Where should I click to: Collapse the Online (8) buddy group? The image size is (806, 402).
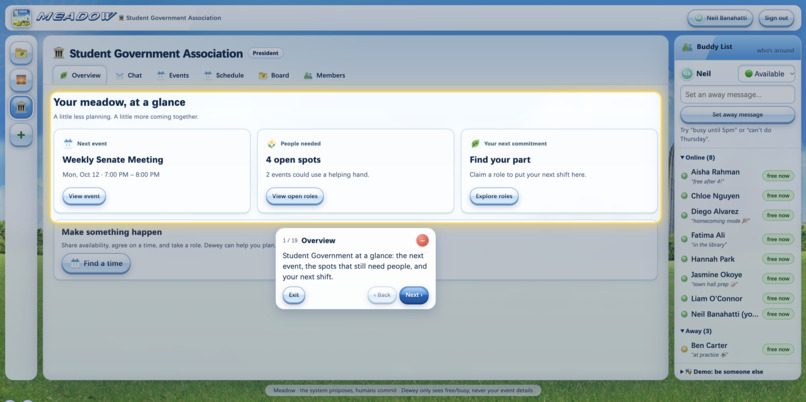point(698,158)
